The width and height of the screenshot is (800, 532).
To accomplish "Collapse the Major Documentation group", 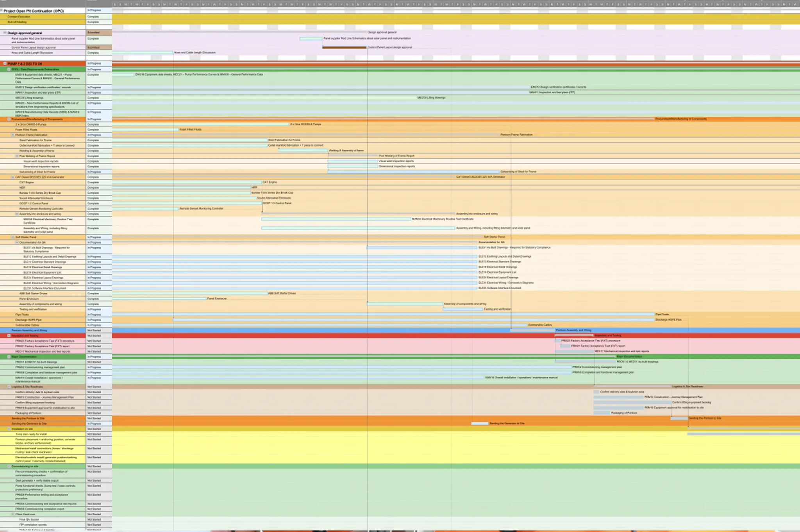I will coord(9,357).
